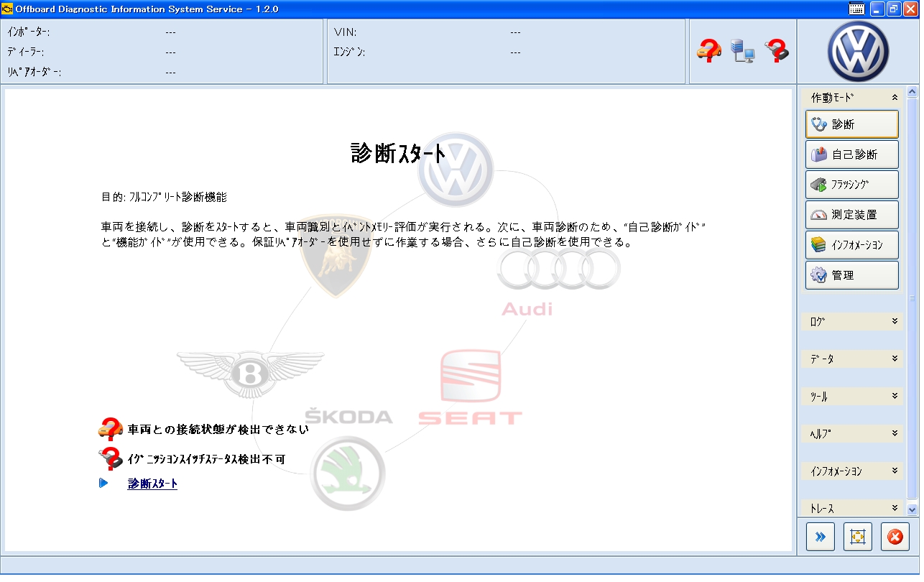The width and height of the screenshot is (924, 582).
Task: Click the network connection computers icon
Action: pos(742,51)
